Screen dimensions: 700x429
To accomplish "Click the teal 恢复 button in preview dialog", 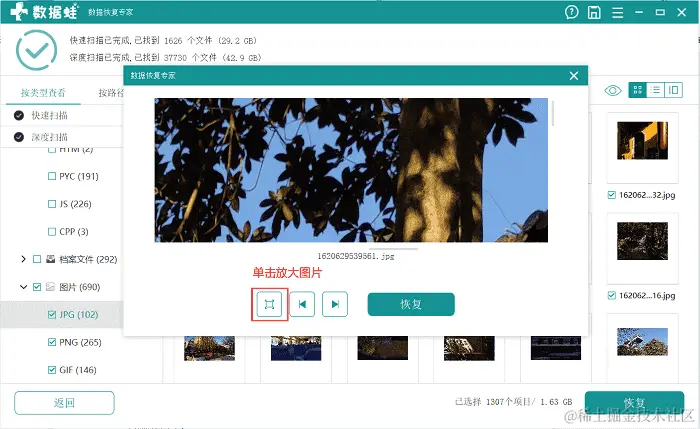I will pyautogui.click(x=411, y=304).
